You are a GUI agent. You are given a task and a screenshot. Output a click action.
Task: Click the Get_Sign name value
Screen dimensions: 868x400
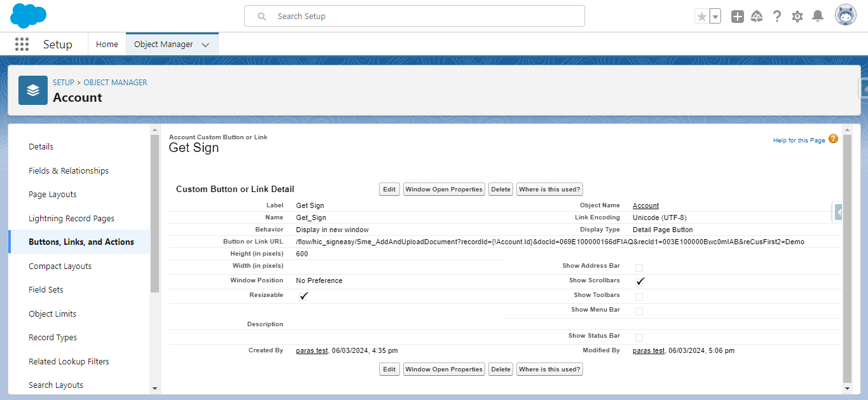[310, 217]
